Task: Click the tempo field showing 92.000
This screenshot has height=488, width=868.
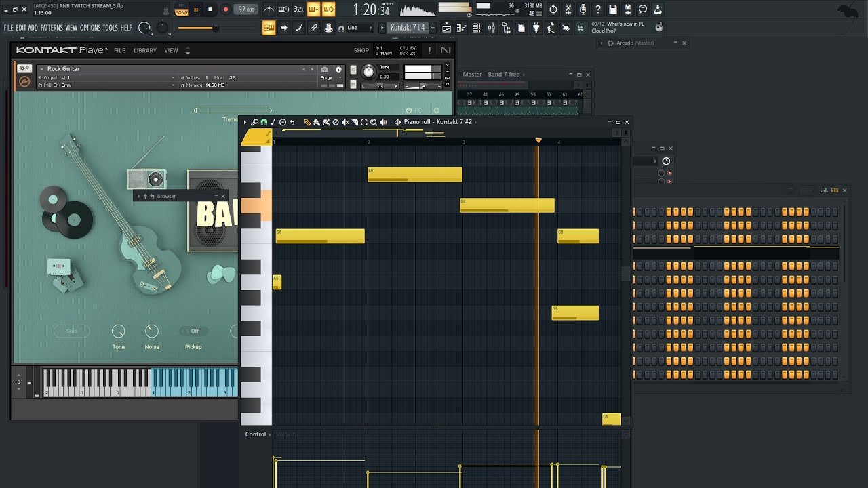Action: [x=245, y=9]
